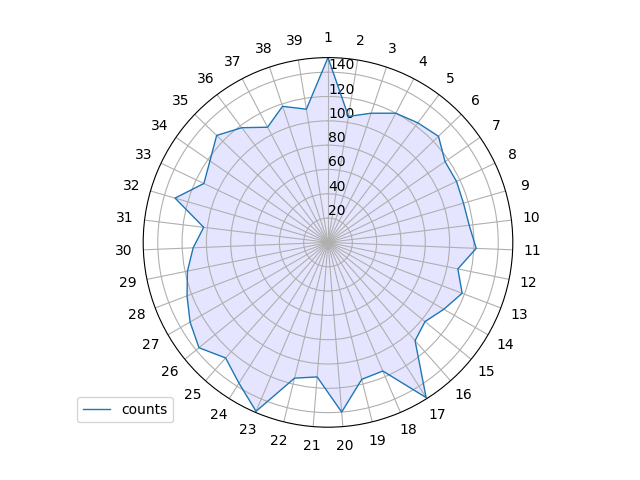The height and width of the screenshot is (480, 640).
Task: Click the axis label '35'
Action: [x=180, y=100]
